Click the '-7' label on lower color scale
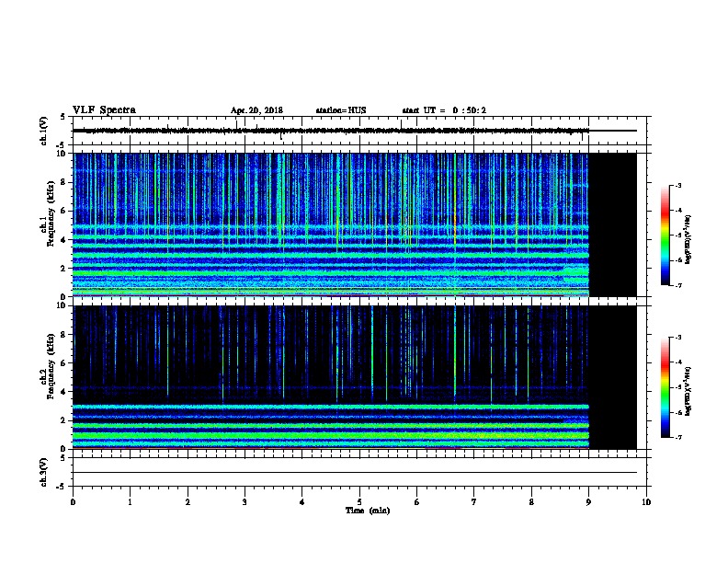The height and width of the screenshot is (563, 728). pos(677,438)
